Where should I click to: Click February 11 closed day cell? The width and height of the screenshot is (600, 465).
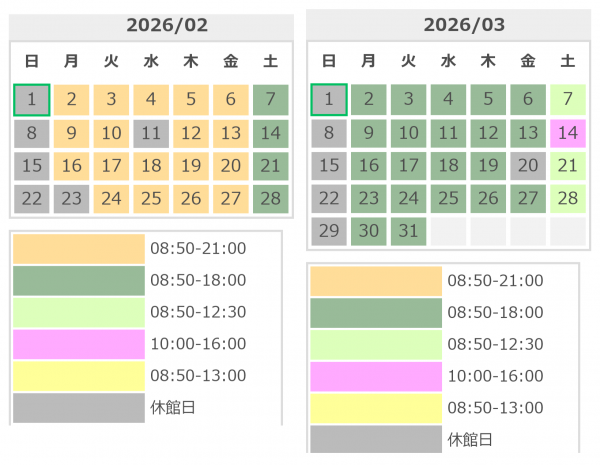[151, 133]
